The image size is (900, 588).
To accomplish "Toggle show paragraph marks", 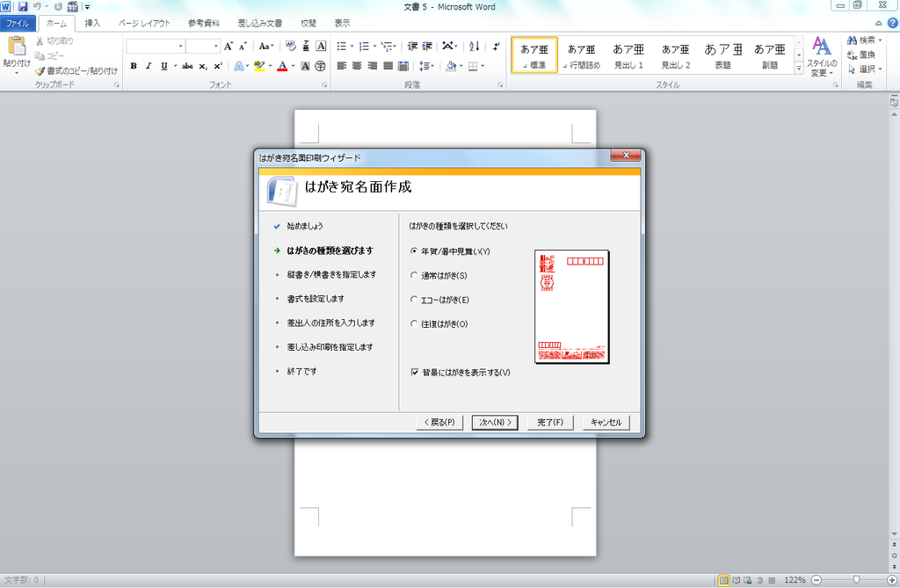I will coord(496,47).
